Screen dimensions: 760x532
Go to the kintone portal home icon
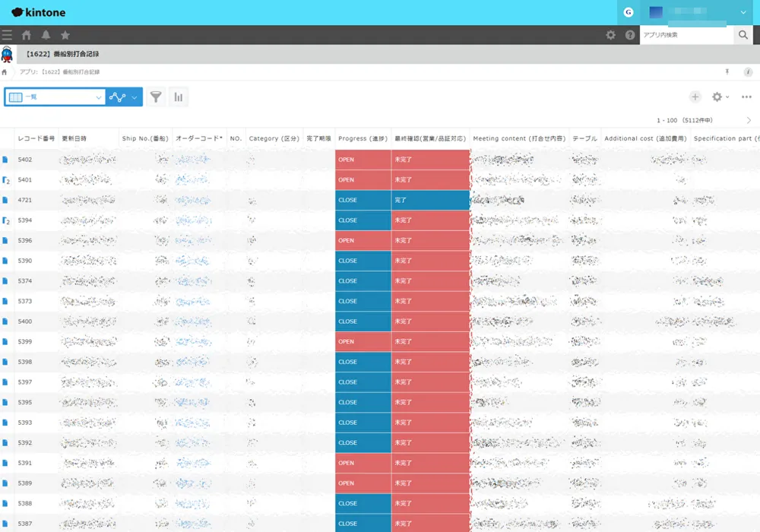click(x=27, y=35)
